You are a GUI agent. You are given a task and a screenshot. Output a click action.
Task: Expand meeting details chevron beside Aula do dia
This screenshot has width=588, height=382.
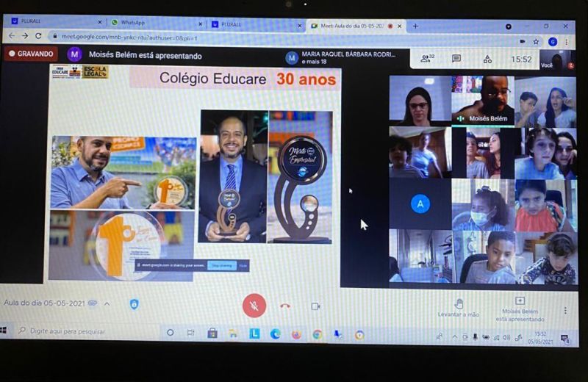point(107,303)
